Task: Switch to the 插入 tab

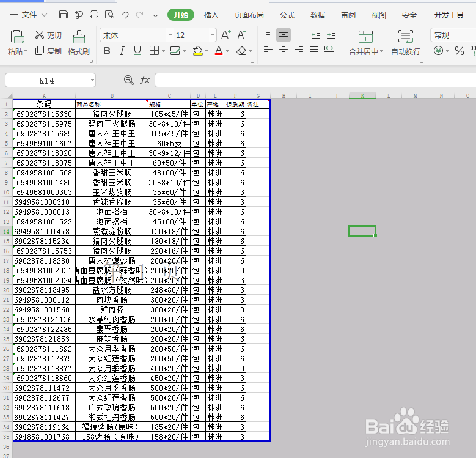Action: pyautogui.click(x=211, y=15)
